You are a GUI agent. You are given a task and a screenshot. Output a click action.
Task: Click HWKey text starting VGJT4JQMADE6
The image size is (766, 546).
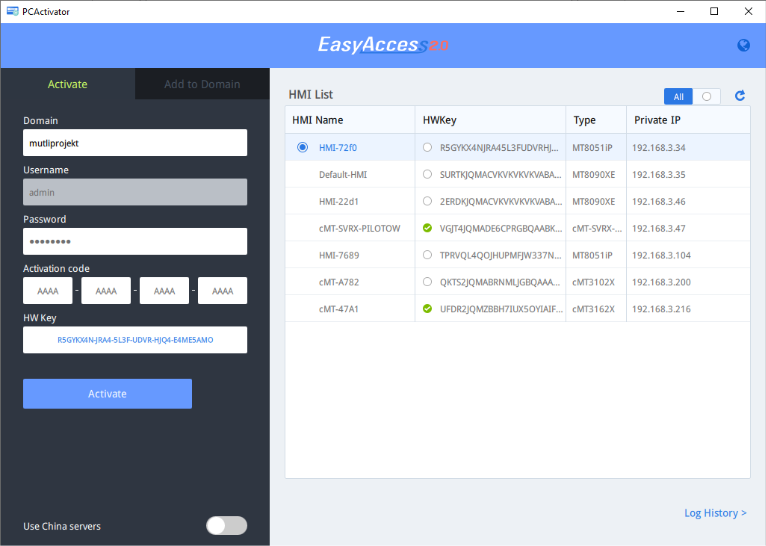point(501,228)
